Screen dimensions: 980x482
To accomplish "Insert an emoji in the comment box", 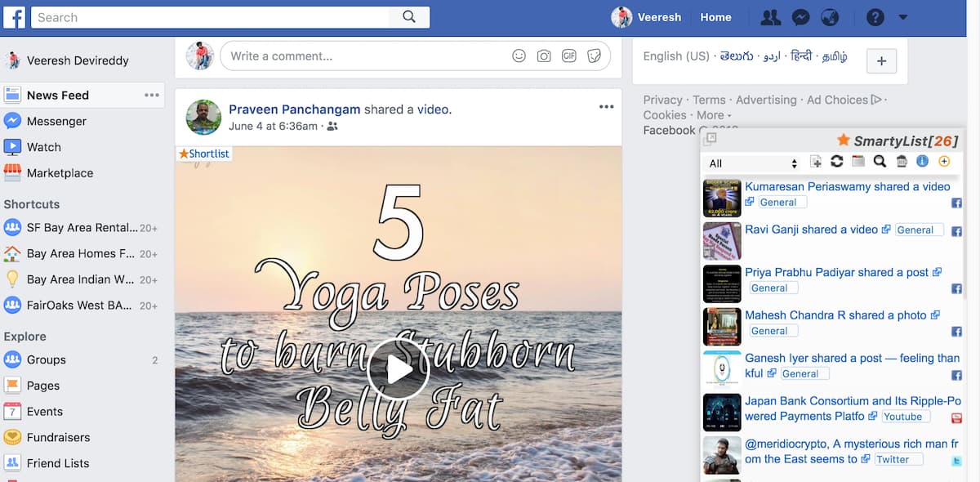I will click(x=519, y=56).
